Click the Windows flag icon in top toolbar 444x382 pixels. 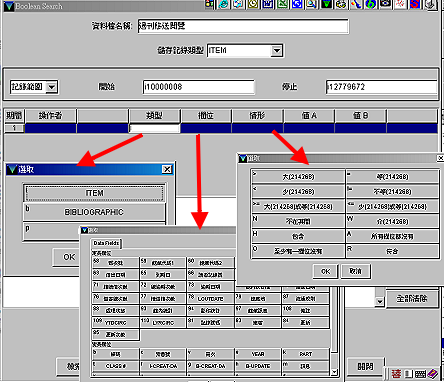(x=209, y=4)
